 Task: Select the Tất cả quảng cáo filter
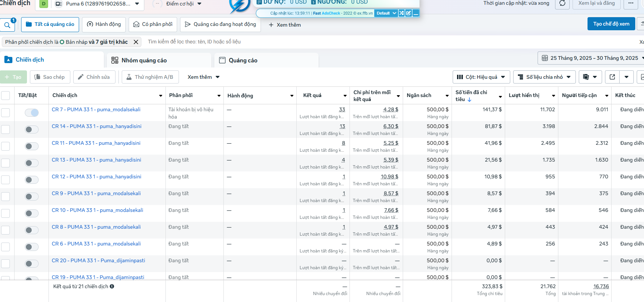coord(50,24)
